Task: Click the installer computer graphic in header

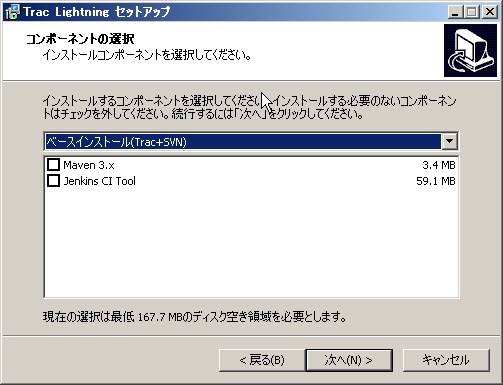Action: (x=470, y=50)
